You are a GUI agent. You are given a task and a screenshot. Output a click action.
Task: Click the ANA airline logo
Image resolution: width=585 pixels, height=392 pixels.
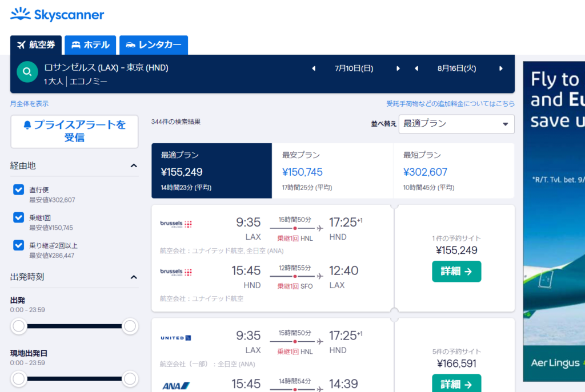176,386
